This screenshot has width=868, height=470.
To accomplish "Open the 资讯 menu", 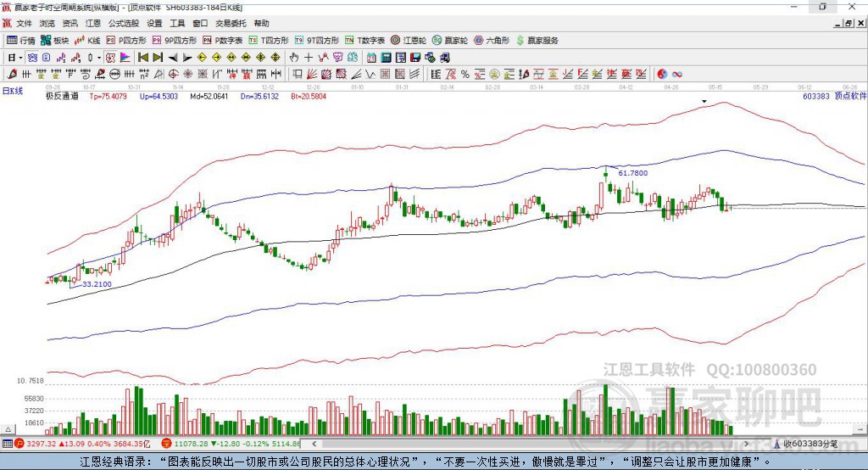I will [x=70, y=23].
